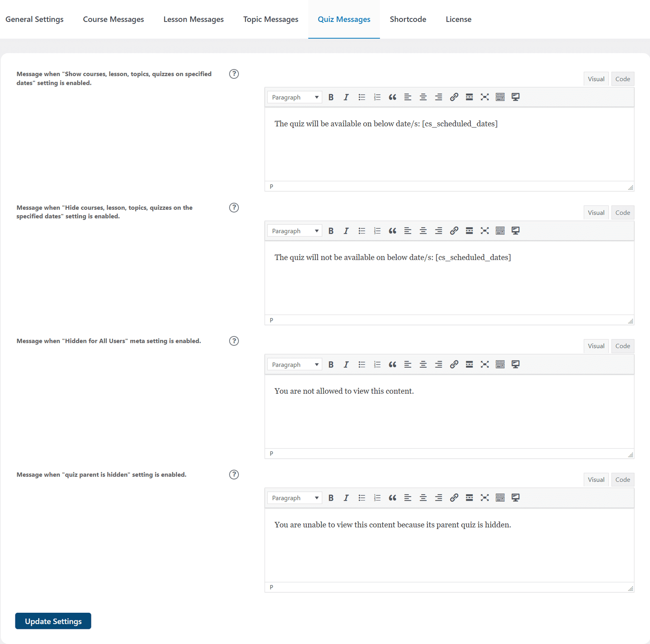
Task: Switch first editor to Code view
Action: [x=622, y=79]
